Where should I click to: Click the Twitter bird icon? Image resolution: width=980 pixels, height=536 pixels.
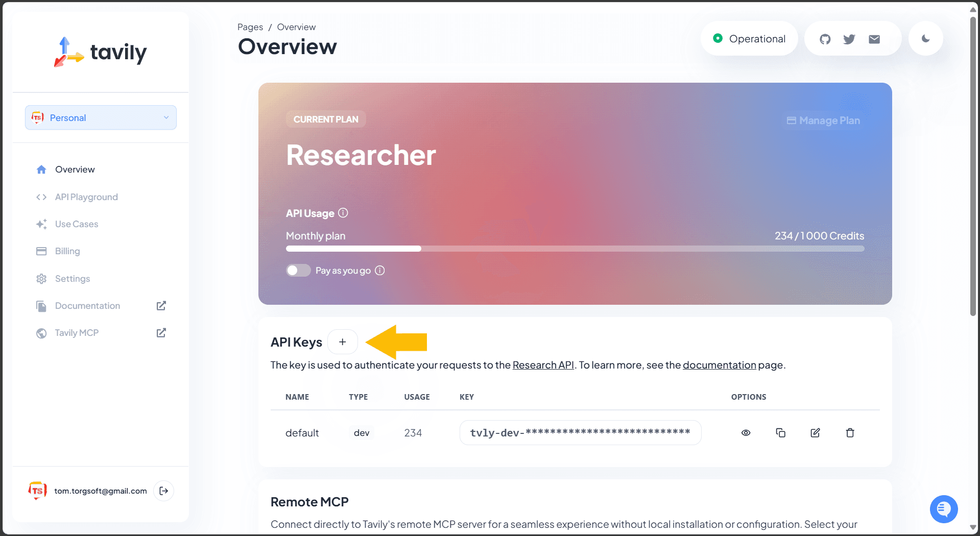coord(849,39)
